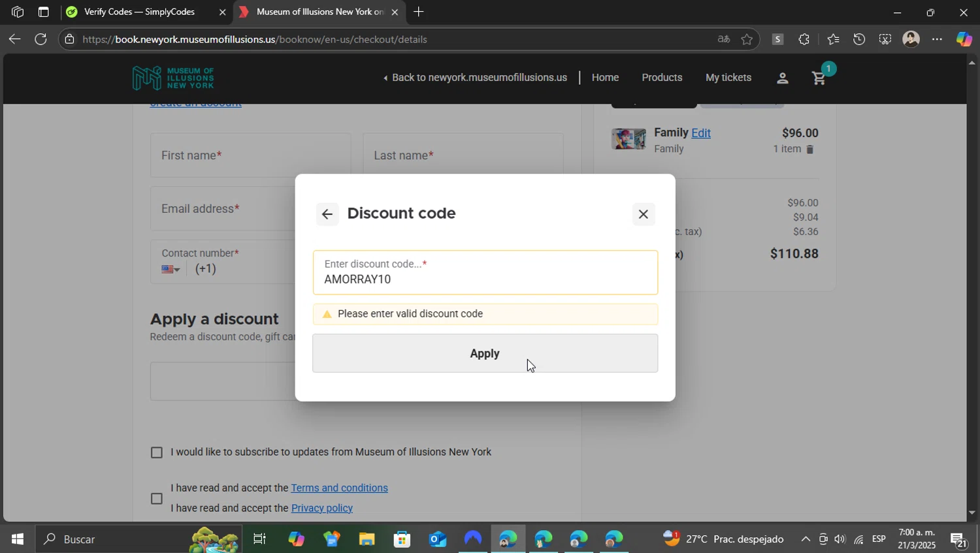Open a new browser tab

pos(419,12)
